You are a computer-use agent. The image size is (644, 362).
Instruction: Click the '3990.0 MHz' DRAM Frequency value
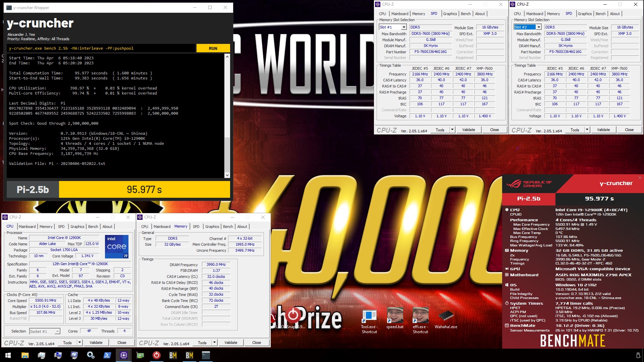coord(216,264)
